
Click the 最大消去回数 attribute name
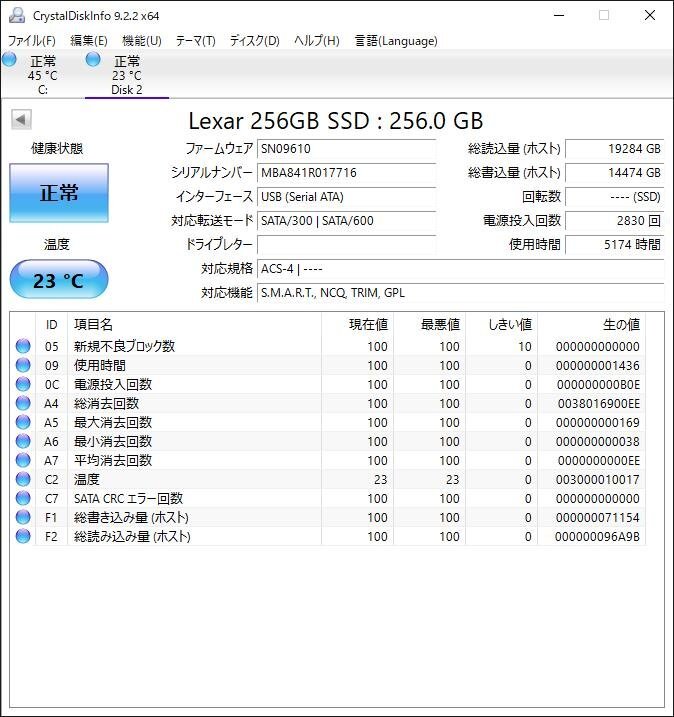coord(113,422)
